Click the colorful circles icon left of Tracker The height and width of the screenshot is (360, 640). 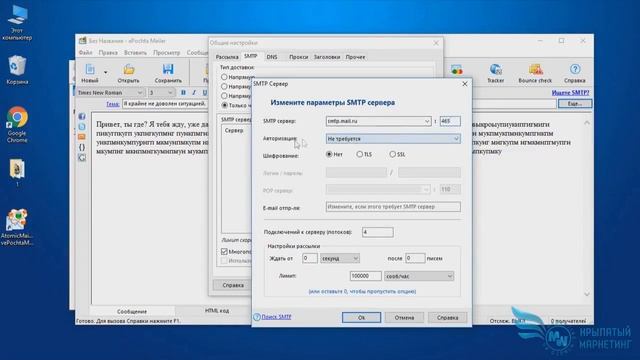pos(457,70)
